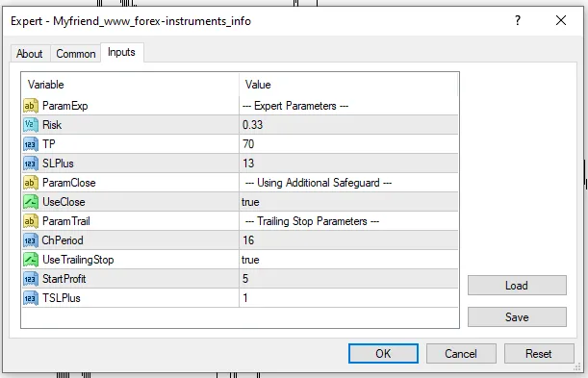Click the Reset button
Viewport: 588px width, 378px height.
pos(539,354)
